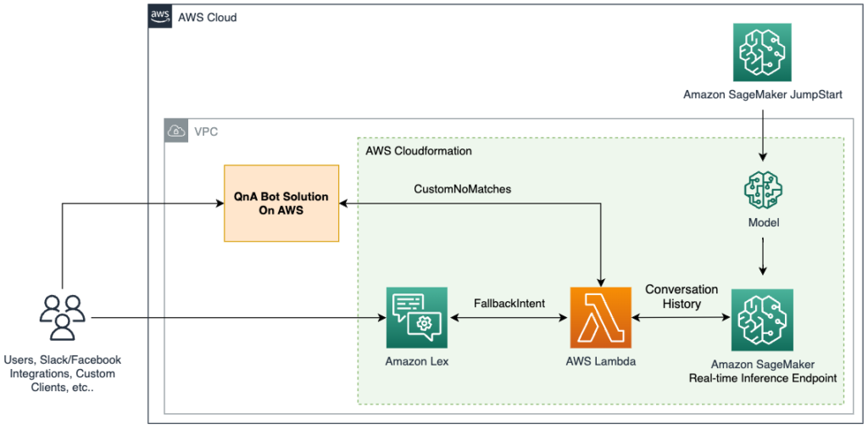
Task: Click the AWS Cloud title text
Action: (x=207, y=18)
